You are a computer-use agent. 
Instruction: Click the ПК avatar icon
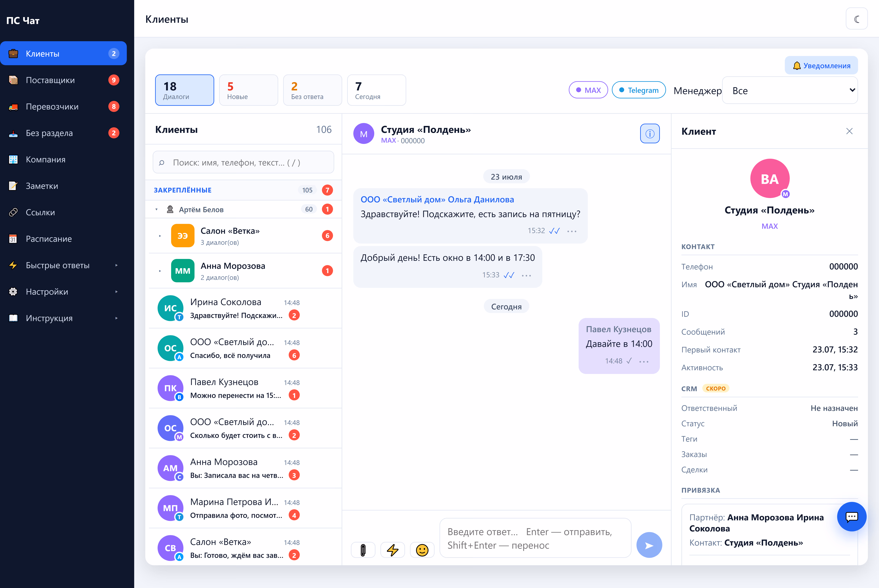[x=170, y=388]
